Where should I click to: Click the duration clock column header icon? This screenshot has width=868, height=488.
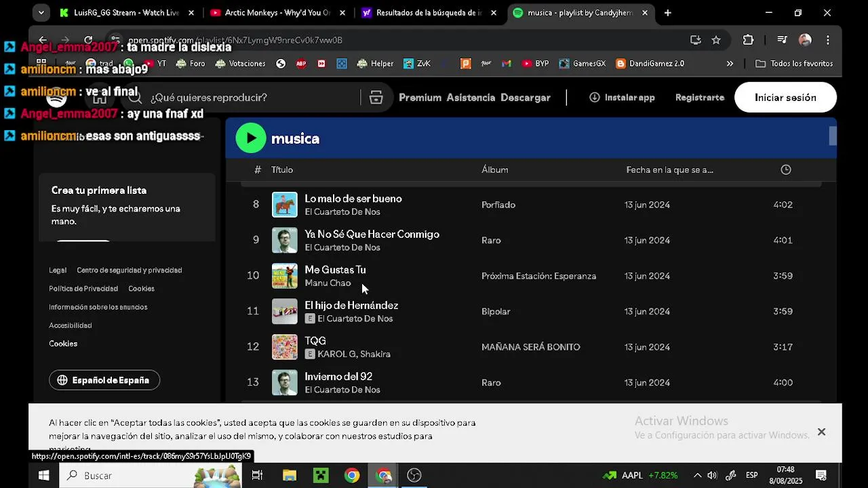(x=786, y=169)
